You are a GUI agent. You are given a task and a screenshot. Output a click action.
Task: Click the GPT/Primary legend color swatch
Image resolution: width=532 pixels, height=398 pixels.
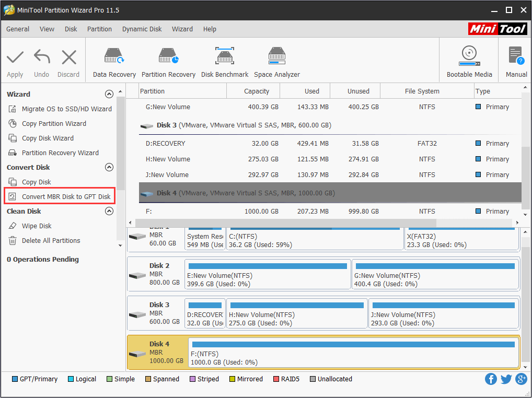15,379
